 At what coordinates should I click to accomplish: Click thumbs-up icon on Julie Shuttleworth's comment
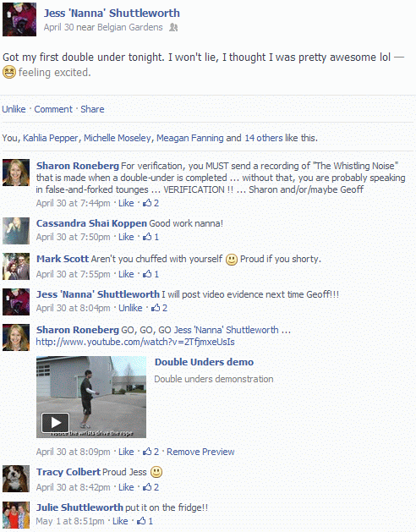click(x=141, y=521)
